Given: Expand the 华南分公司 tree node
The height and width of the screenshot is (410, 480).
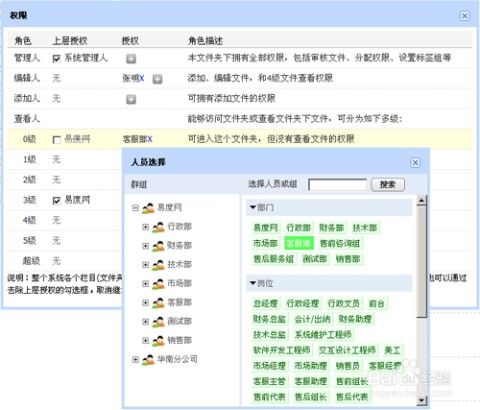Looking at the screenshot, I should (135, 360).
